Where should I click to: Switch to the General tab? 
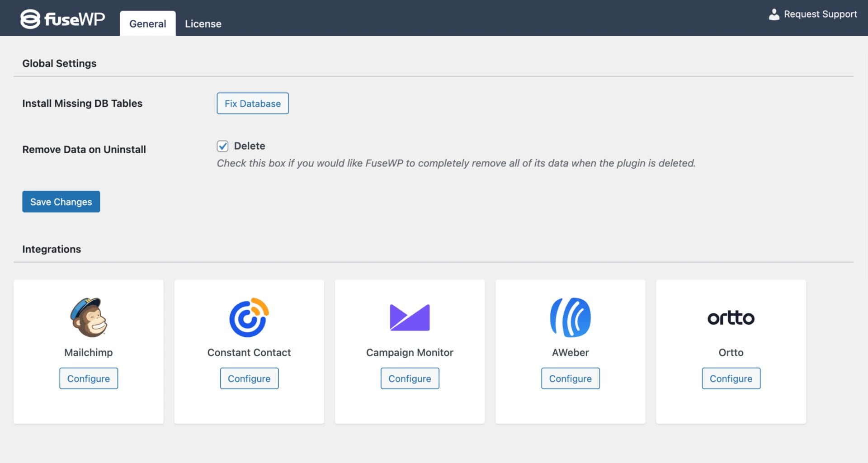148,24
